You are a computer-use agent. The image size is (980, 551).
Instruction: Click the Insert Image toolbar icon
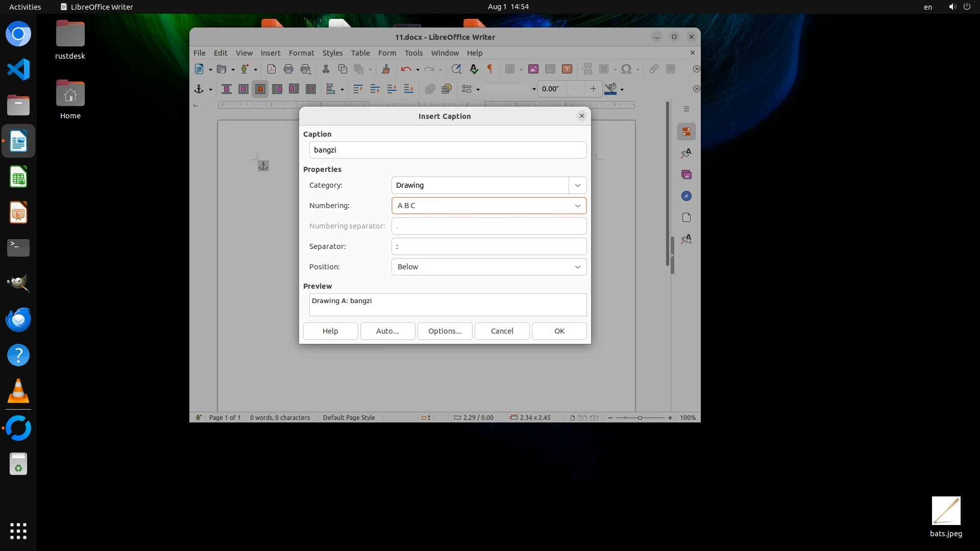[x=533, y=69]
